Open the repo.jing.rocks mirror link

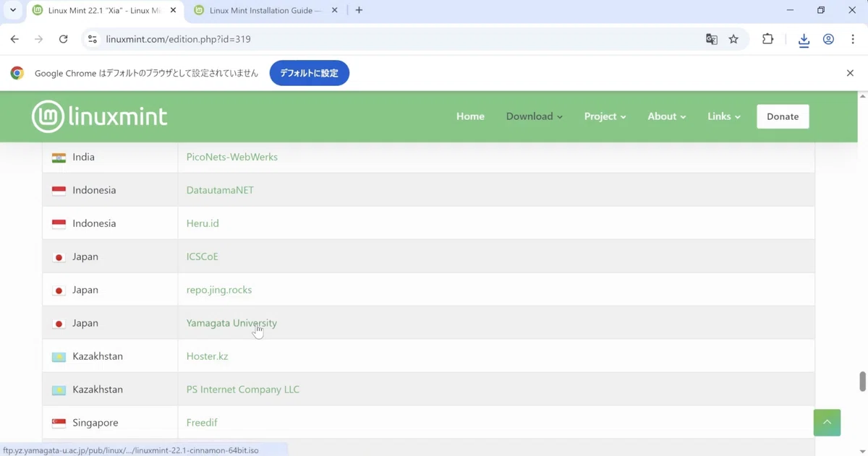(219, 290)
